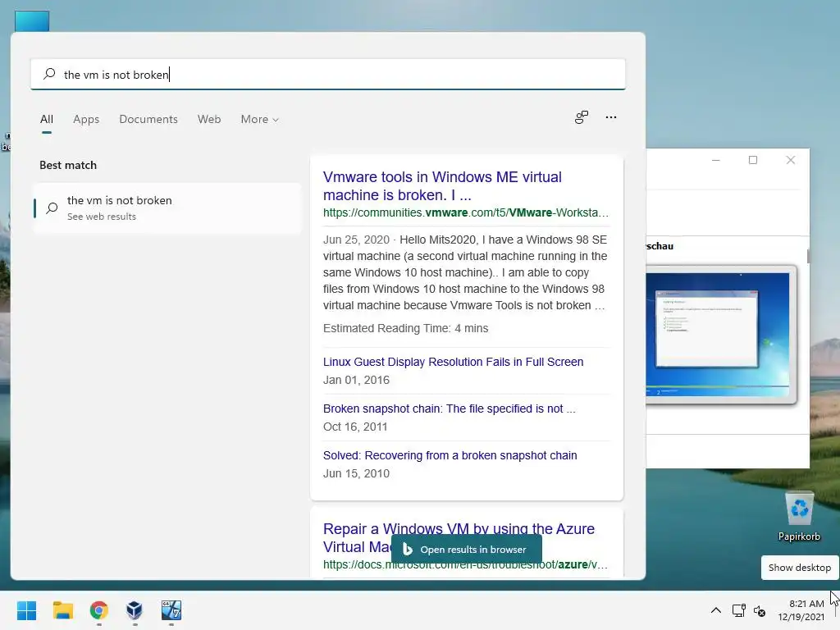Screen dimensions: 840x630
Task: Click Open results in browser button
Action: pyautogui.click(x=466, y=549)
